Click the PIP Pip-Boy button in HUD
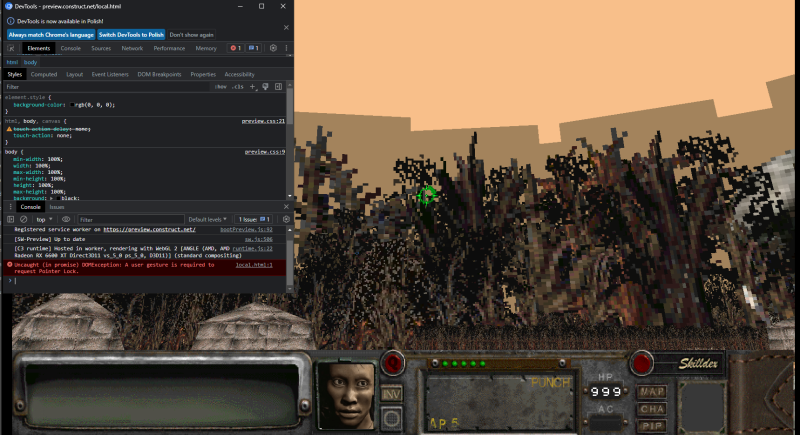Image resolution: width=800 pixels, height=435 pixels. click(652, 426)
